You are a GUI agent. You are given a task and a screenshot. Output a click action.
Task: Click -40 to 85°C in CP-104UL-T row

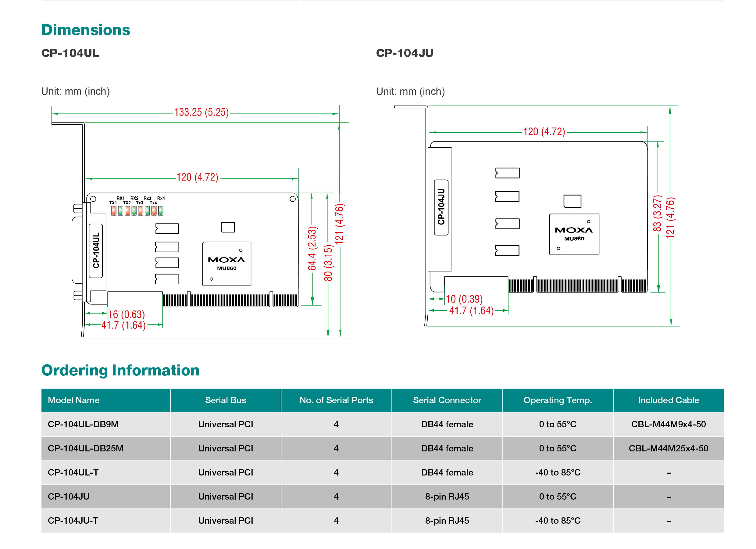point(558,472)
